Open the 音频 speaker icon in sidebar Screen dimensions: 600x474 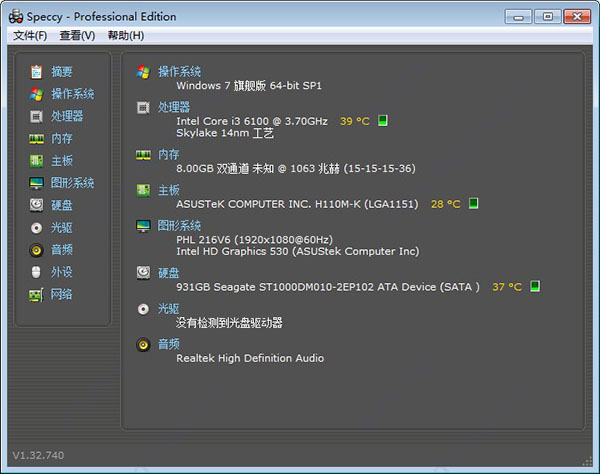(x=37, y=250)
